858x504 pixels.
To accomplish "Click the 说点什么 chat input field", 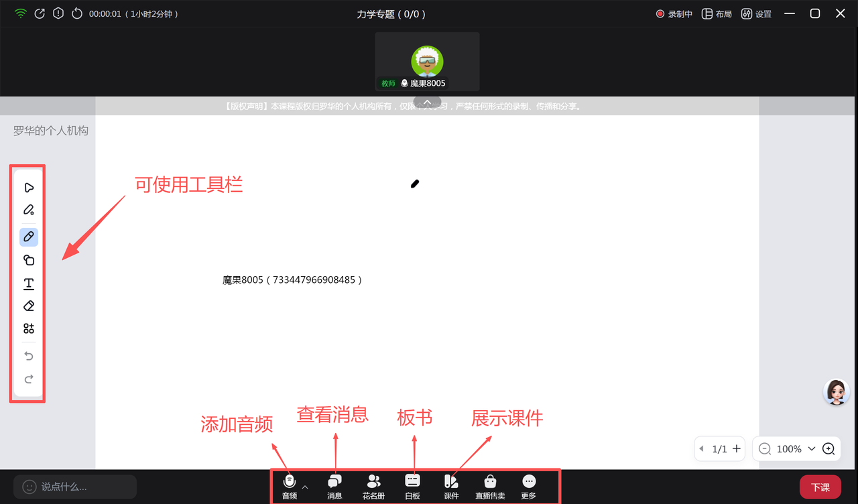I will tap(75, 487).
